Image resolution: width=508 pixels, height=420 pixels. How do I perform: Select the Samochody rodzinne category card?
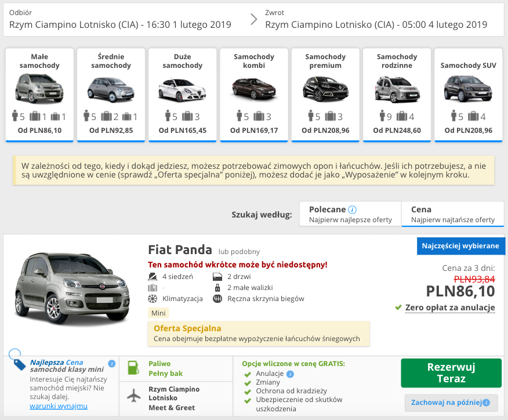pos(397,95)
